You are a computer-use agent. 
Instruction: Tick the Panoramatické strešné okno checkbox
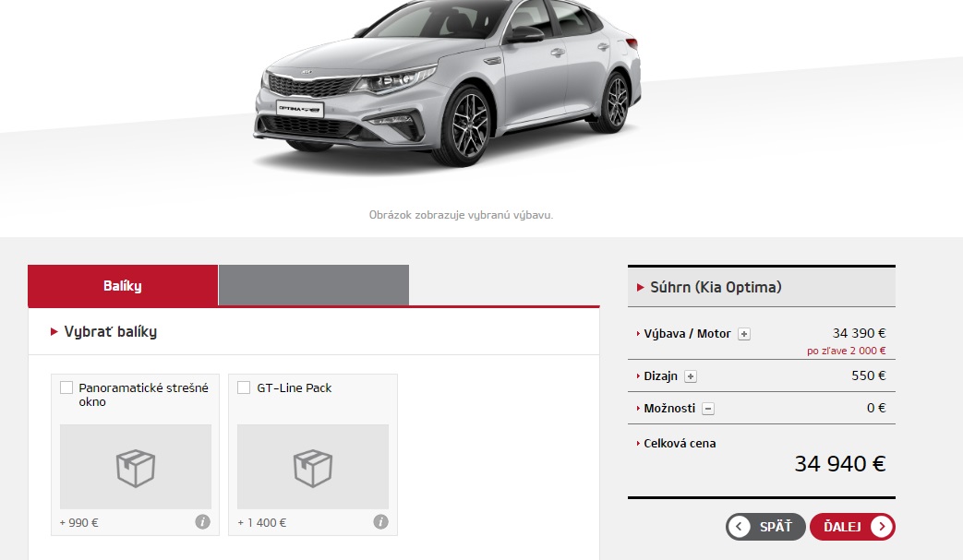[x=66, y=387]
